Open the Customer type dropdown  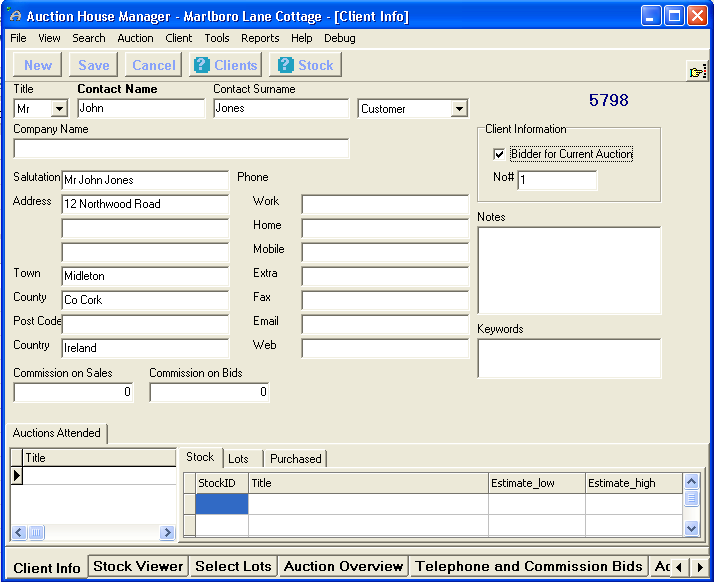(459, 109)
